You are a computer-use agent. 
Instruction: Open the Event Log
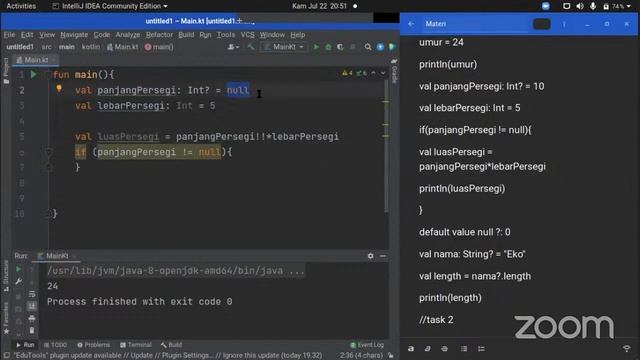(x=367, y=345)
